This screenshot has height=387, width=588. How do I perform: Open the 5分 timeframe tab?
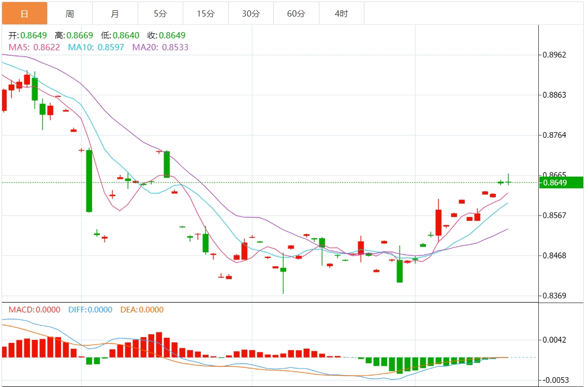(x=160, y=13)
